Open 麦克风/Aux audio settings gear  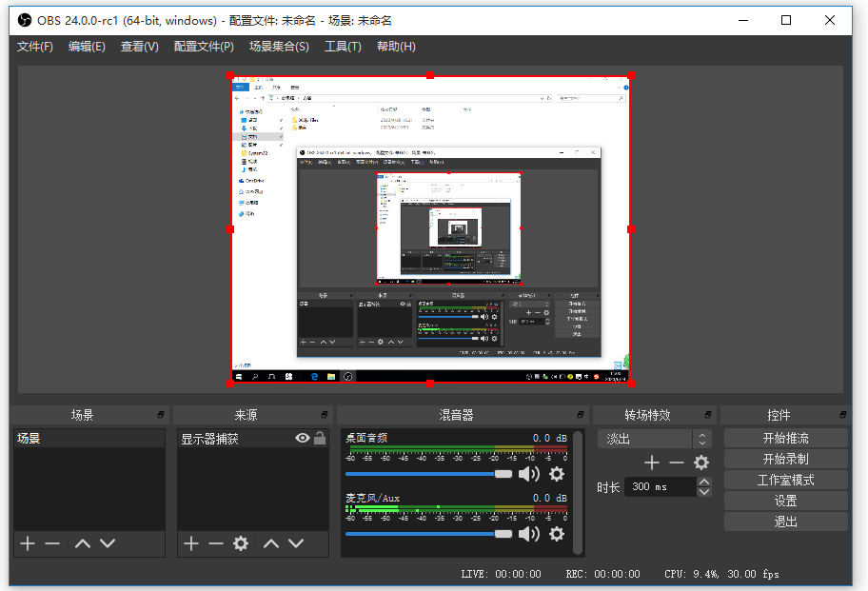[557, 534]
